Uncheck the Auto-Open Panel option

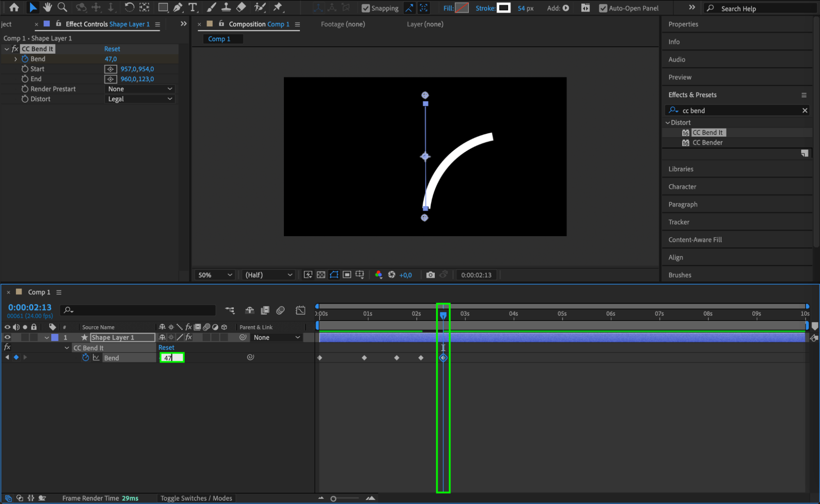tap(603, 8)
